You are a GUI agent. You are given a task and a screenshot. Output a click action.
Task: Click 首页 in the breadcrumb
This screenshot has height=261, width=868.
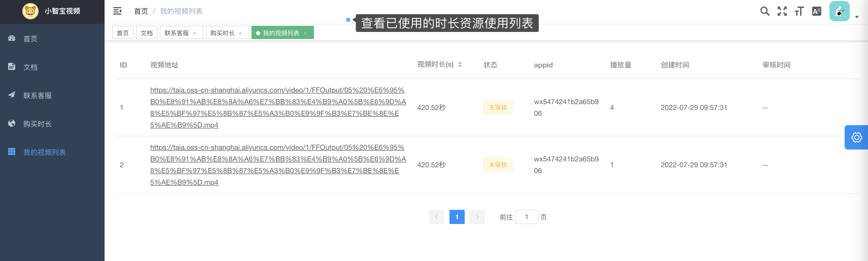(x=141, y=11)
